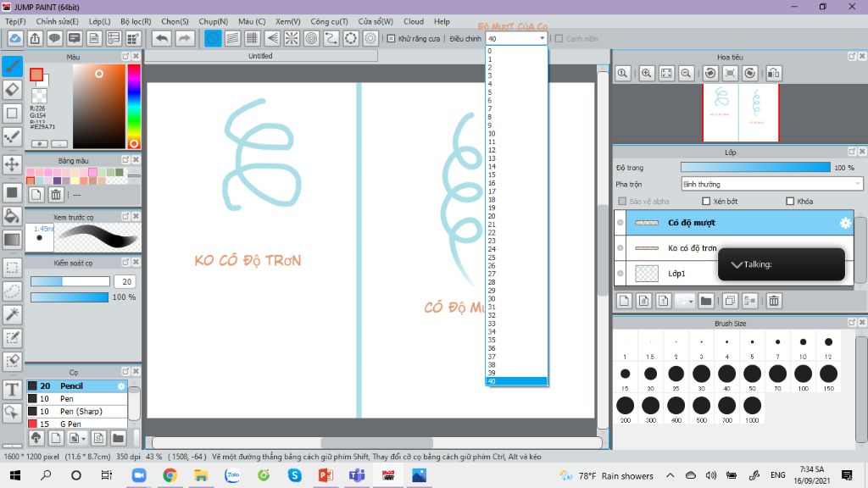The image size is (868, 488).
Task: Click the navigator canvas thumbnail
Action: tap(741, 113)
